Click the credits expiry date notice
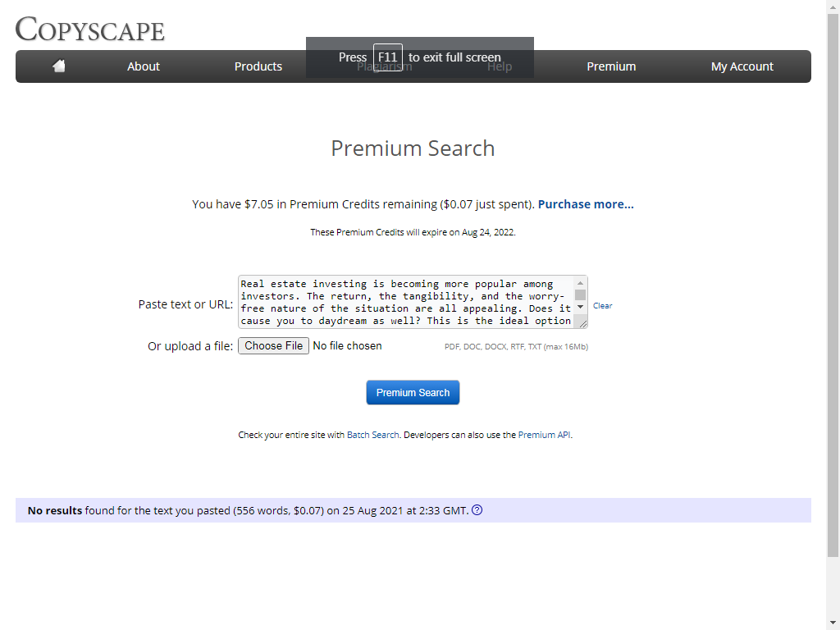840x630 pixels. coord(413,232)
